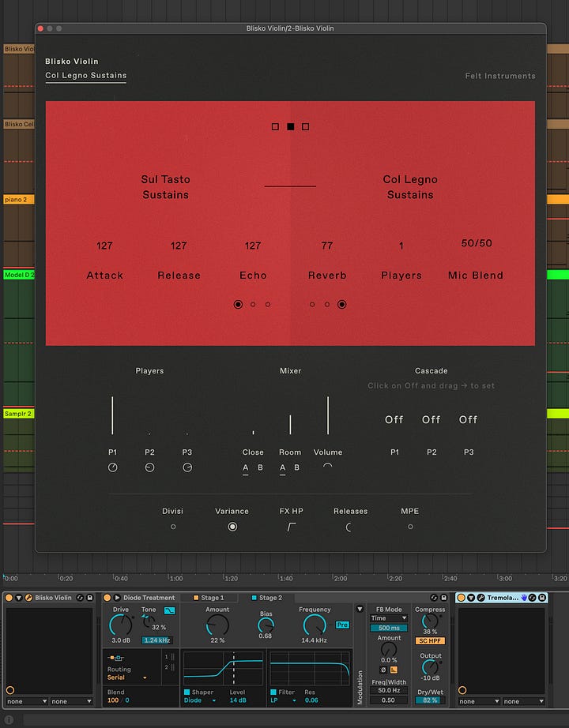Click Diode Treatment hot-swap icon
Image resolution: width=569 pixels, height=728 pixels.
[x=434, y=598]
